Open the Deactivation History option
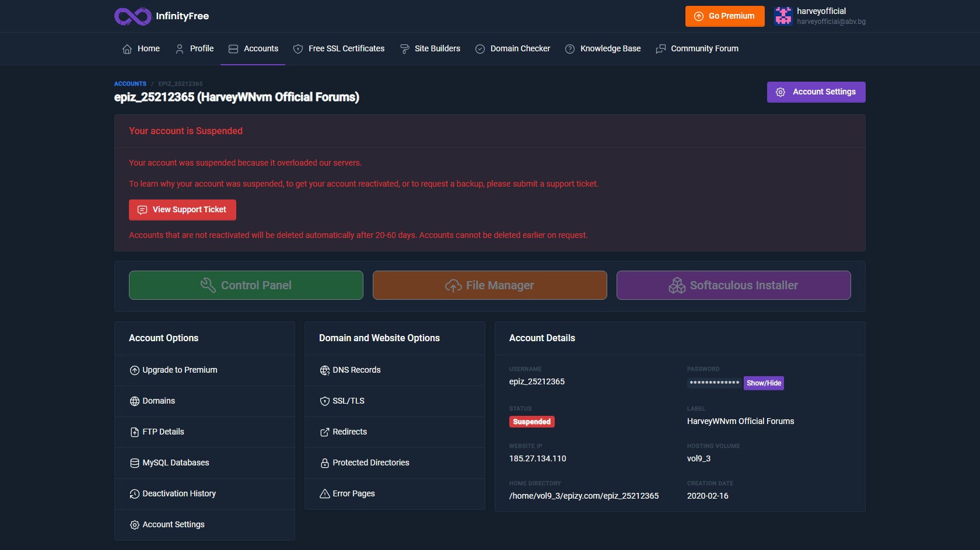Image resolution: width=980 pixels, height=550 pixels. 205,494
